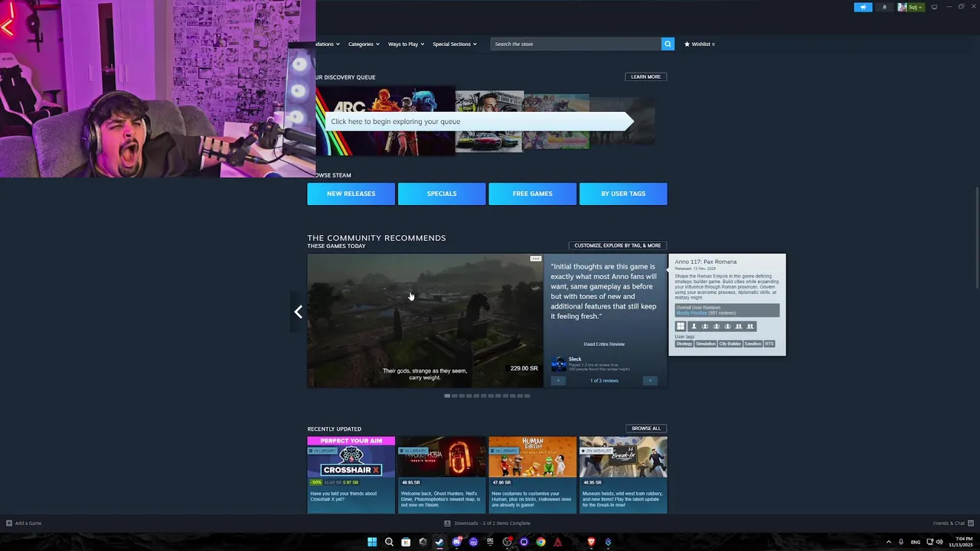The width and height of the screenshot is (980, 551).
Task: Expand the Special Sections menu
Action: pos(455,44)
